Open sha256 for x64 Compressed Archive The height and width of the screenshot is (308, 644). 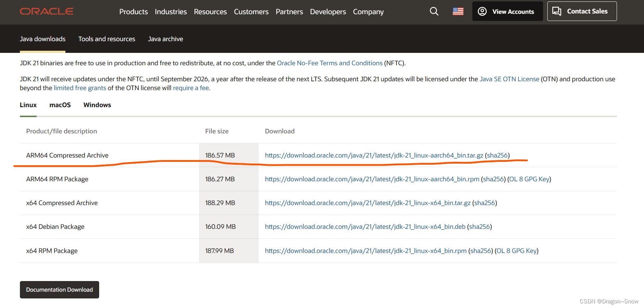(x=485, y=203)
